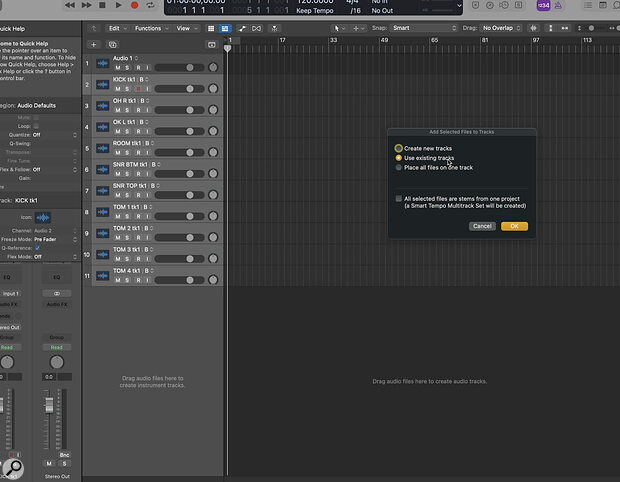Toggle the Q-Reference checkbox
The image size is (620, 482).
coord(38,248)
